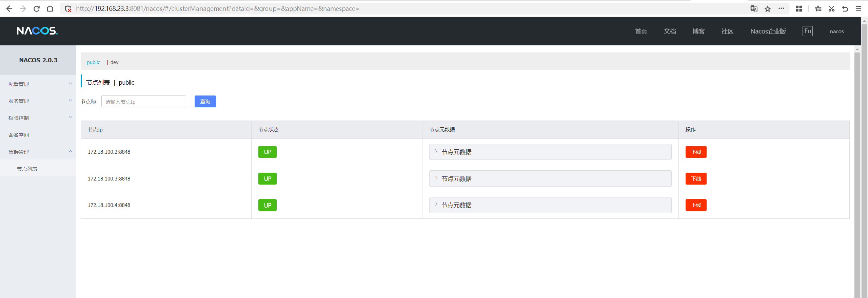Screen dimensions: 868x298
Task: Open the 博客 nav link
Action: (x=698, y=31)
